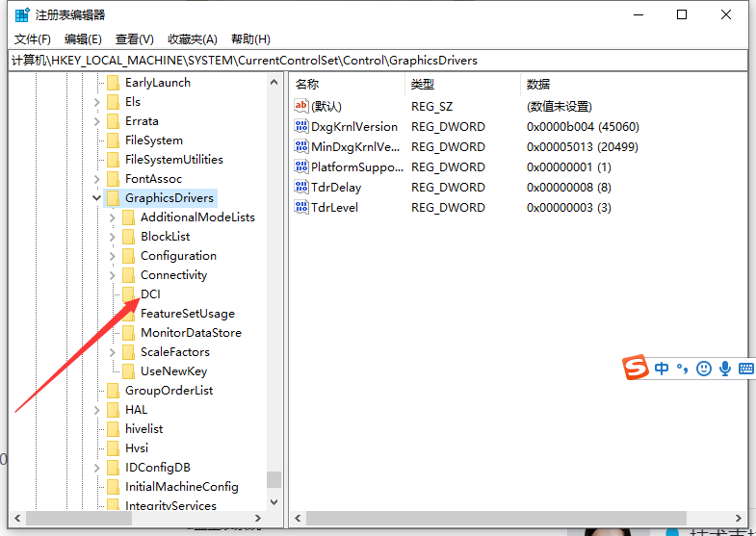
Task: Click the DWORD icon beside TdrDelay
Action: point(300,187)
